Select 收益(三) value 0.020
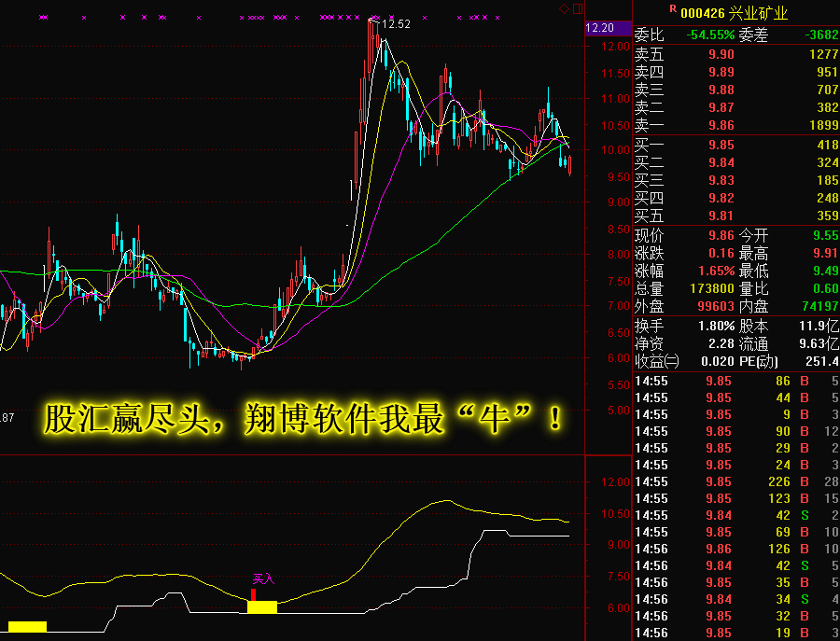The image size is (840, 641). [718, 361]
